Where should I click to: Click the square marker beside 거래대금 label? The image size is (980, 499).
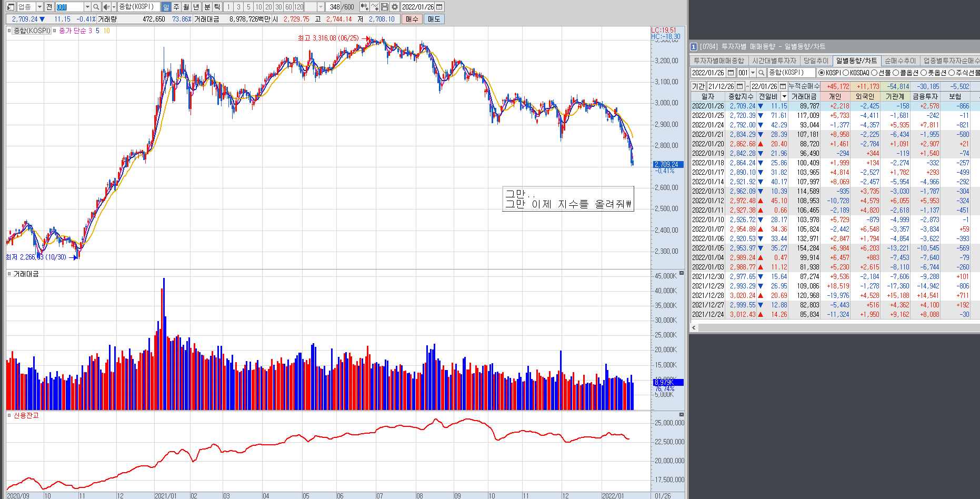pos(9,274)
